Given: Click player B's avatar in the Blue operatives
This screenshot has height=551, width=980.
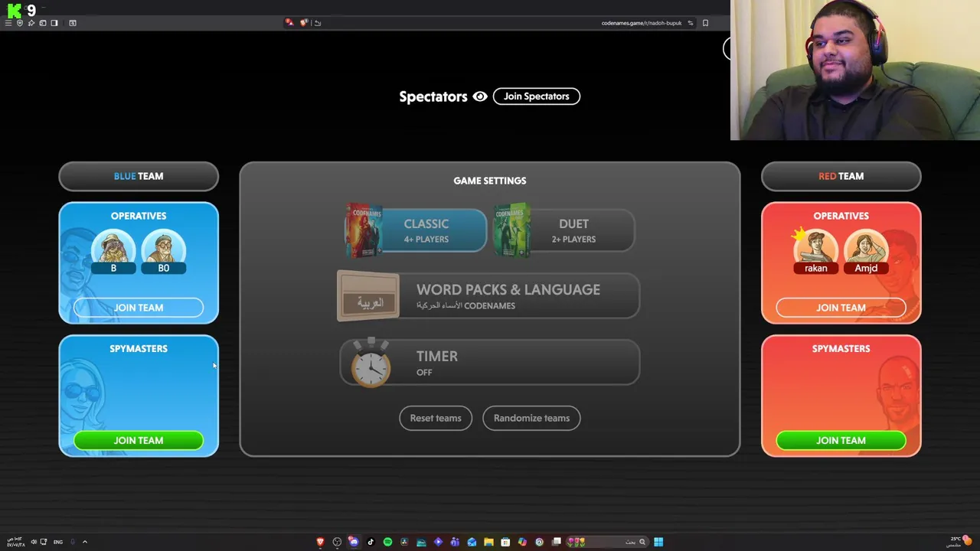Looking at the screenshot, I should 113,249.
